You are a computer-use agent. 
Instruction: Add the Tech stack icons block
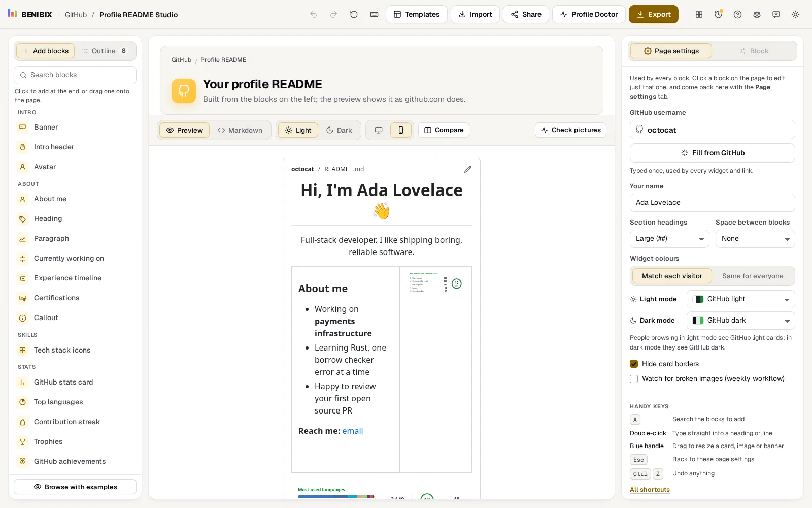(75, 350)
